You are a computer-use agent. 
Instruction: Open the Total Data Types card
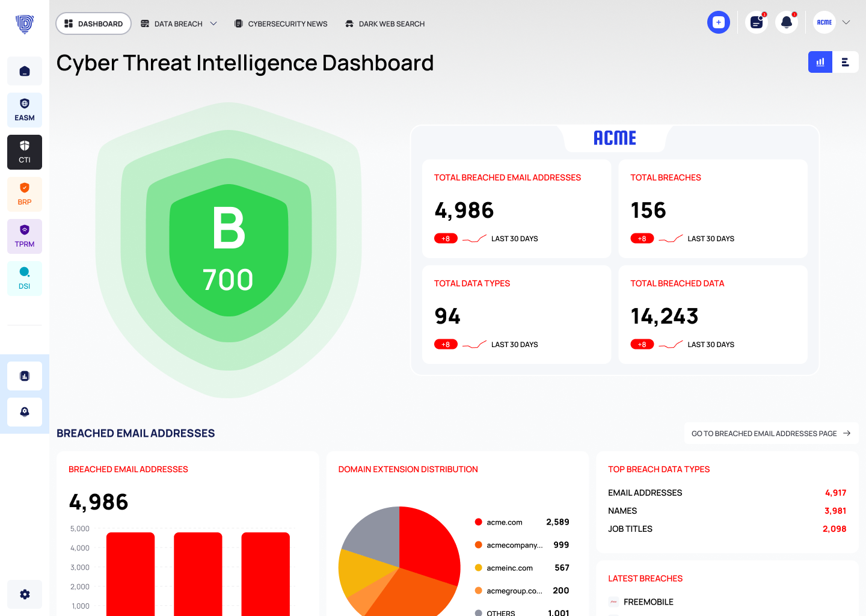pyautogui.click(x=517, y=315)
